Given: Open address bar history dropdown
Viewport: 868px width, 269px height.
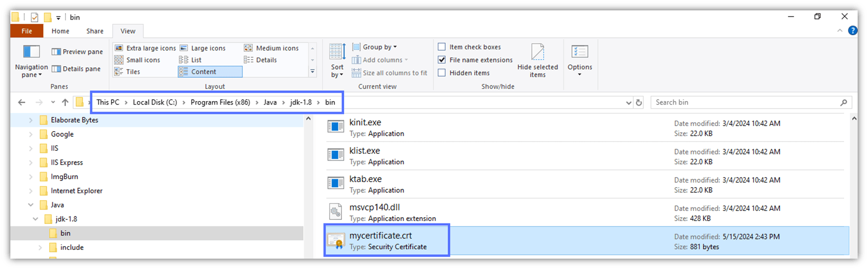Looking at the screenshot, I should pos(629,103).
